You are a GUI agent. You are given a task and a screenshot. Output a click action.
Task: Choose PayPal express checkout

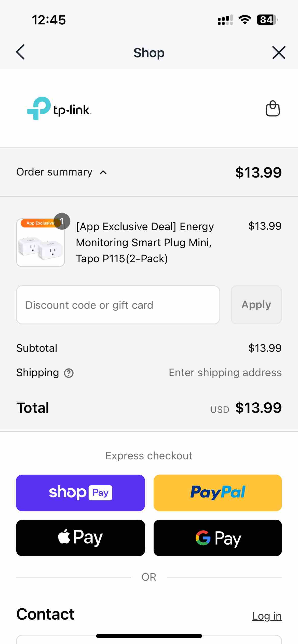pyautogui.click(x=218, y=493)
